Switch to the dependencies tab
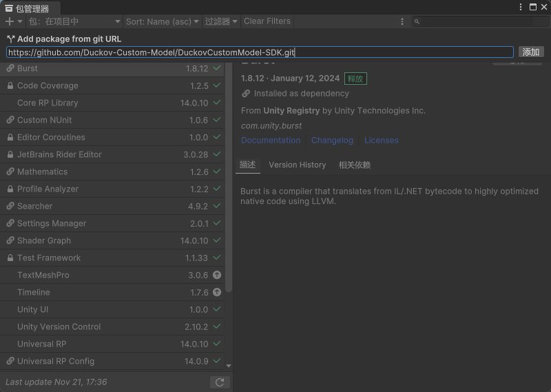This screenshot has height=392, width=551. click(x=354, y=165)
